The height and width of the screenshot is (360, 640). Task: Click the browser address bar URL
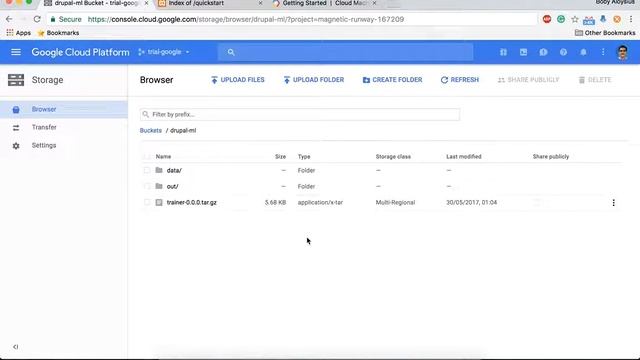pyautogui.click(x=246, y=19)
